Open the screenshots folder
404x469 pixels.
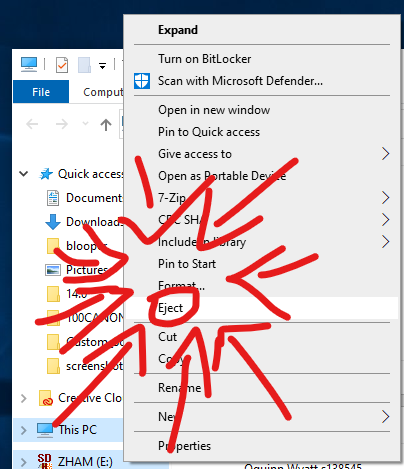pyautogui.click(x=94, y=366)
